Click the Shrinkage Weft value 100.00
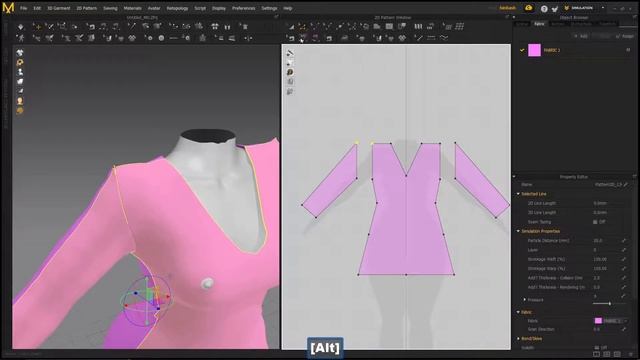Screen dimensions: 640x360 click(x=600, y=259)
